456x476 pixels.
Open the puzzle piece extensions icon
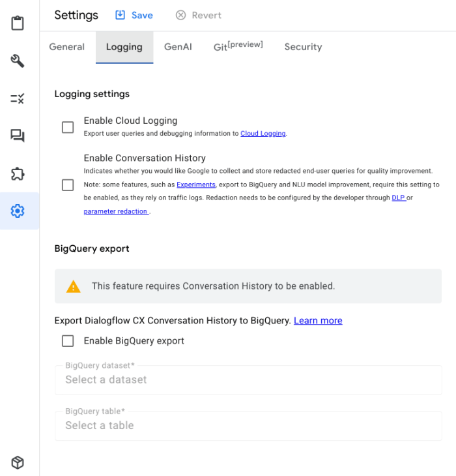[x=18, y=173]
